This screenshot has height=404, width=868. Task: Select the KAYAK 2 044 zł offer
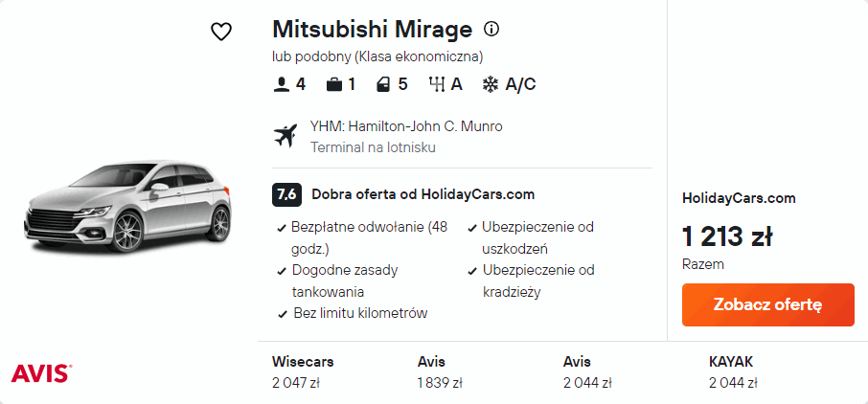tap(733, 372)
